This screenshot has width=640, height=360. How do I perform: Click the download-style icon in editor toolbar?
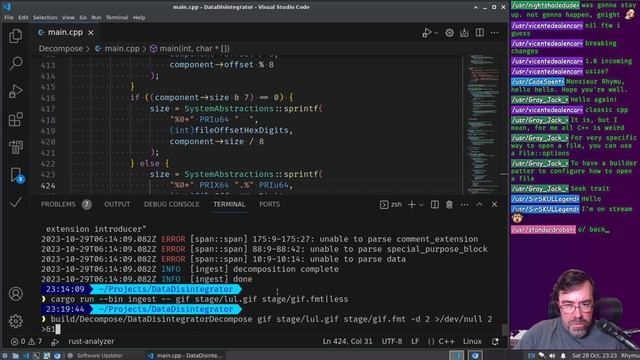pos(464,33)
